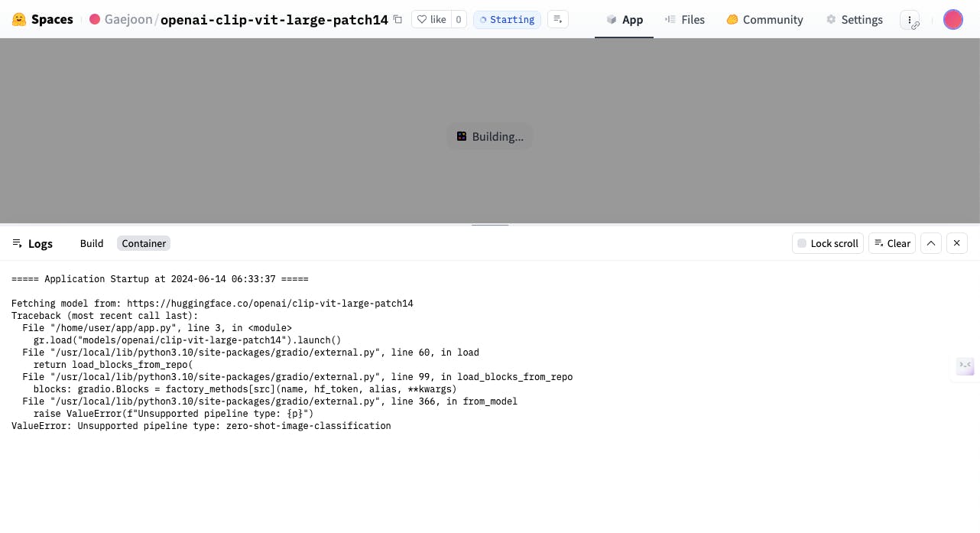Image resolution: width=980 pixels, height=533 pixels.
Task: Click the 'external.py, line 366, in from_model' line
Action: (270, 401)
